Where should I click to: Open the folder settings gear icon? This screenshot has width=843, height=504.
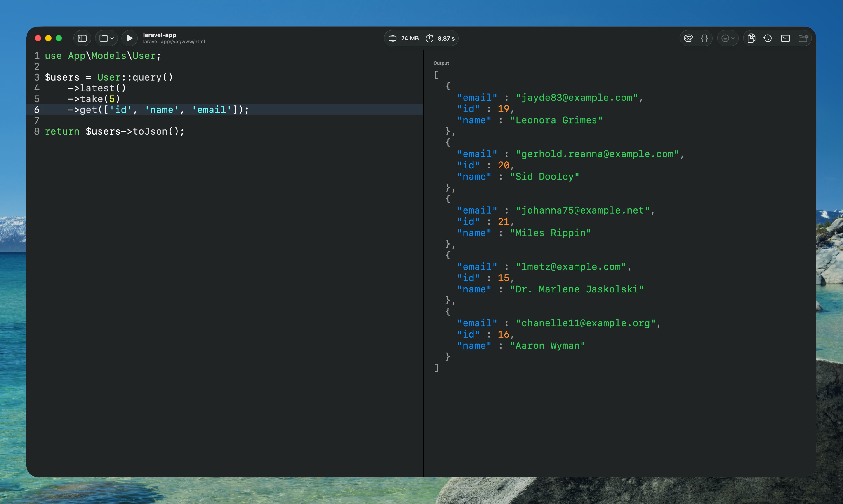tap(803, 38)
